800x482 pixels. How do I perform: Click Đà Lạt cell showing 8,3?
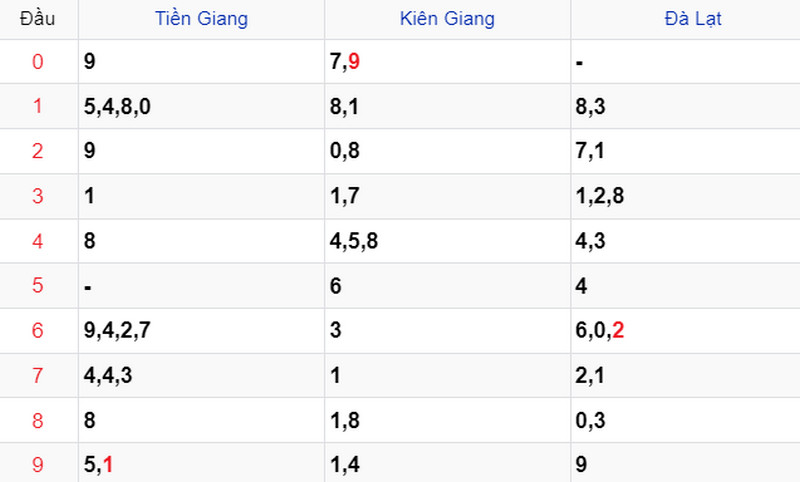pos(685,106)
